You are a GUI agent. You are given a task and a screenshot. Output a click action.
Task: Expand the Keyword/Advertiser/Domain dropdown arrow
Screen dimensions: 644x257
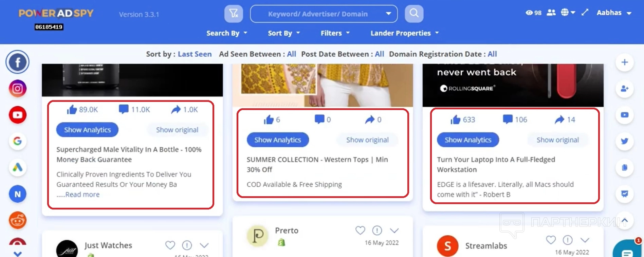tap(389, 14)
